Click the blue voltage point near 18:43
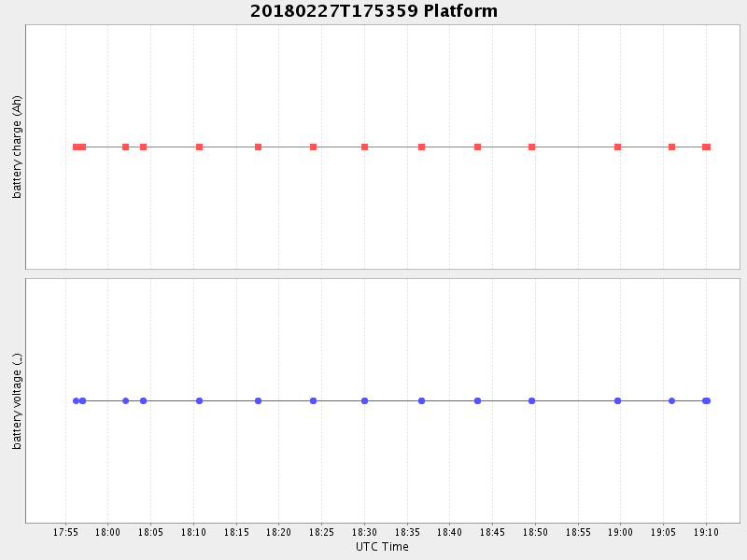The width and height of the screenshot is (747, 560). click(x=477, y=400)
